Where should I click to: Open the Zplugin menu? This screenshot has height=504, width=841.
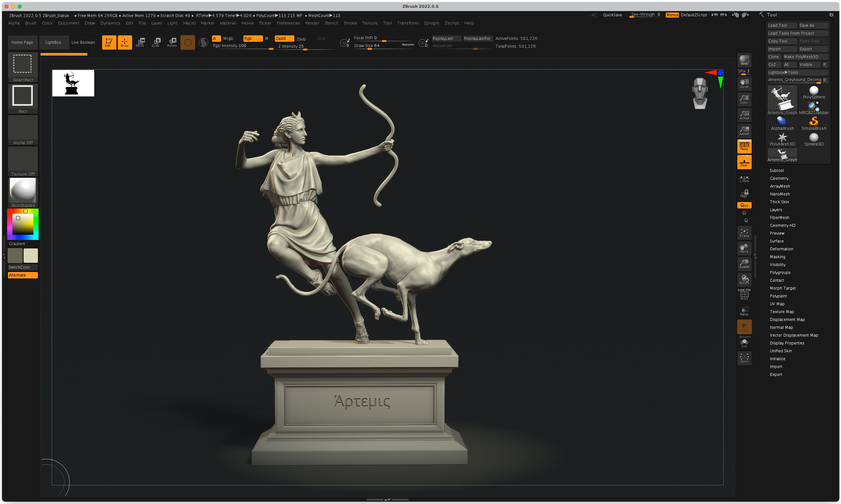click(x=431, y=23)
